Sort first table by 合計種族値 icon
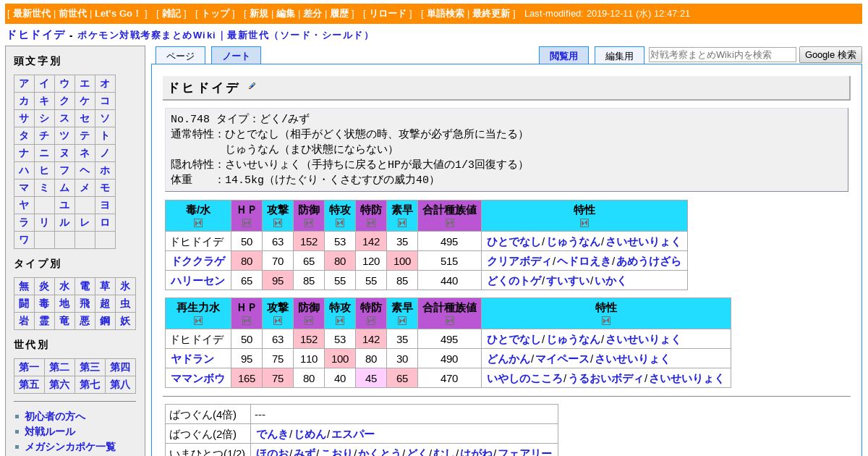 coord(450,223)
